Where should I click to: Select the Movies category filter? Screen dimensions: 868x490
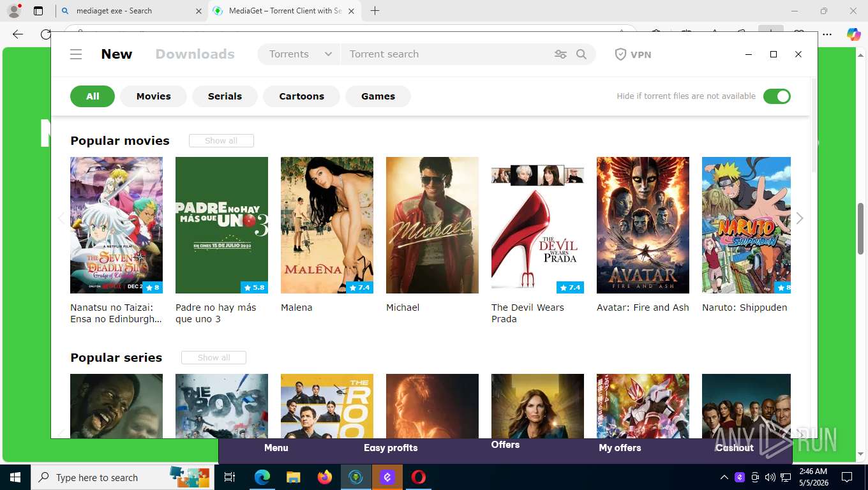(154, 96)
